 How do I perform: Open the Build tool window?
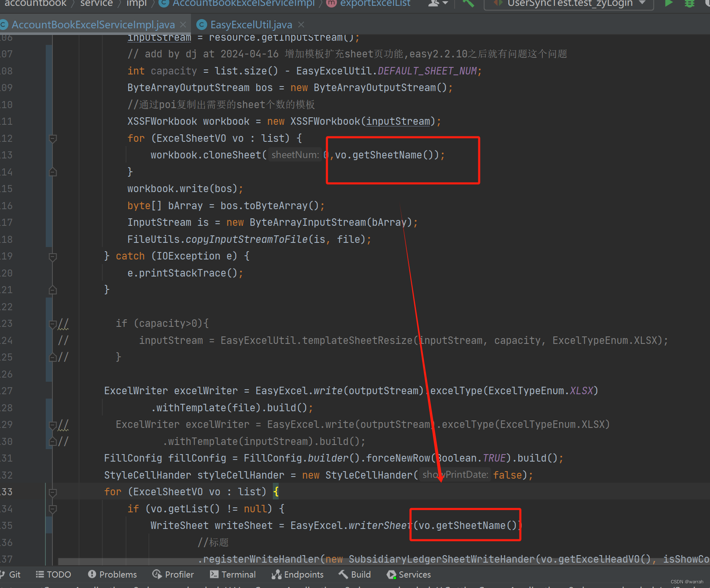coord(355,574)
